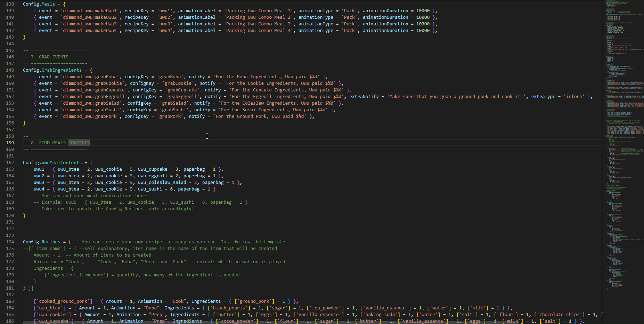Click the extraNotify property on line 152
Viewport: 644px width, 324px height.
(x=364, y=96)
